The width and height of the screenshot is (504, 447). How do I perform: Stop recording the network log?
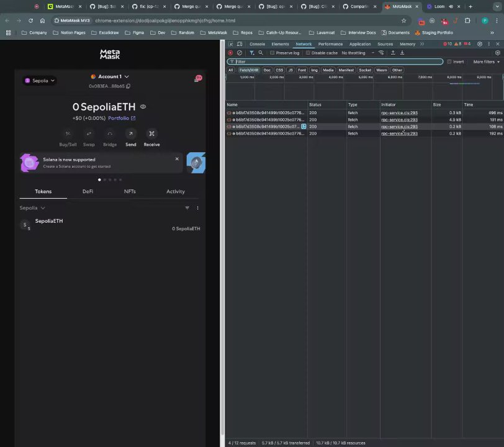(x=230, y=53)
